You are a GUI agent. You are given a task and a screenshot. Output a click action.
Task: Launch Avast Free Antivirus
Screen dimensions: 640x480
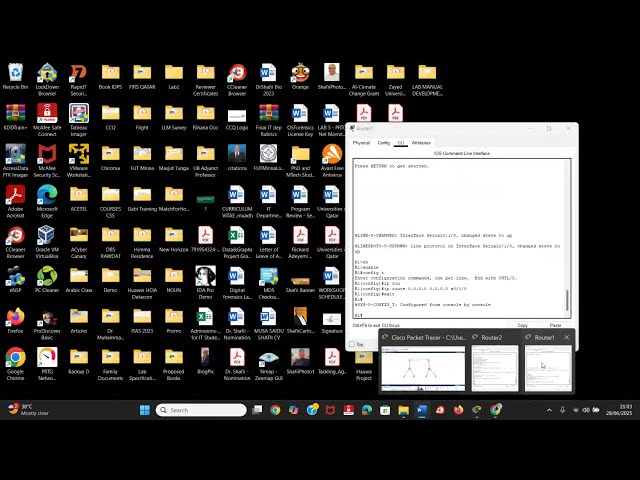(332, 161)
